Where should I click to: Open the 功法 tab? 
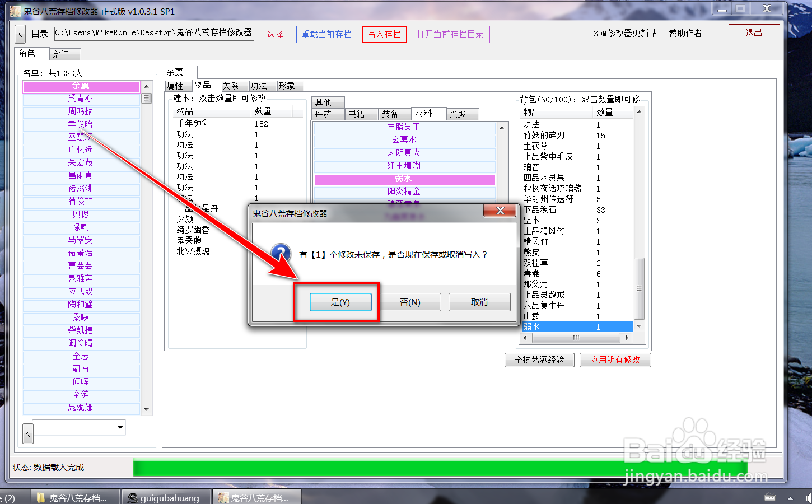pos(263,86)
